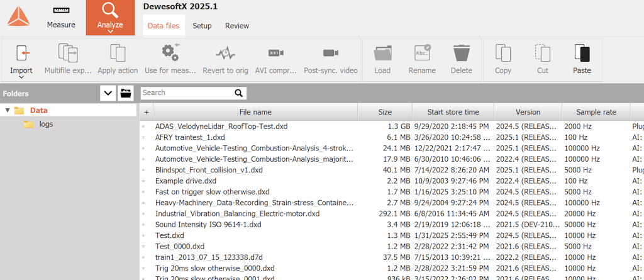Select Blindspot_Front_collision_v1.dxd file
The image size is (644, 280).
coord(209,170)
